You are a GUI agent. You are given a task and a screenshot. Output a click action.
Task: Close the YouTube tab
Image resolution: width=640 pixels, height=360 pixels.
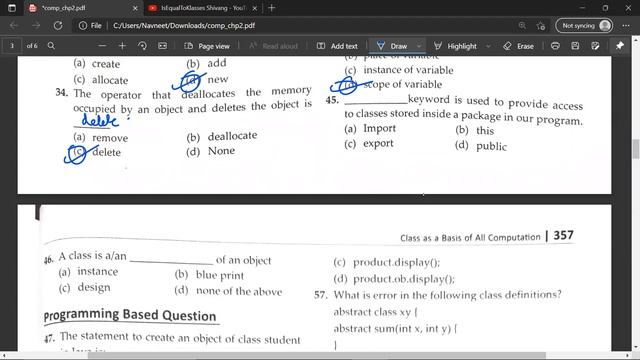click(255, 8)
